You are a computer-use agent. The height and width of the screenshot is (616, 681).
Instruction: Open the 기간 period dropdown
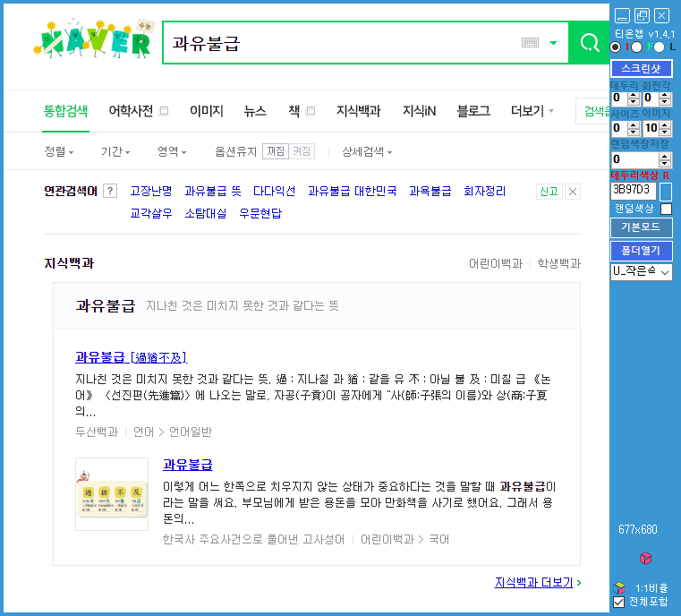[115, 151]
